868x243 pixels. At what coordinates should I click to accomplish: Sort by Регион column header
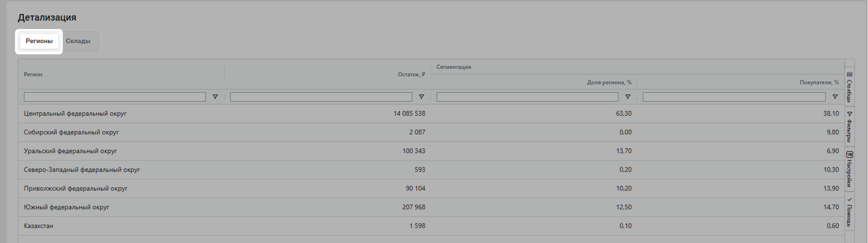click(x=33, y=74)
